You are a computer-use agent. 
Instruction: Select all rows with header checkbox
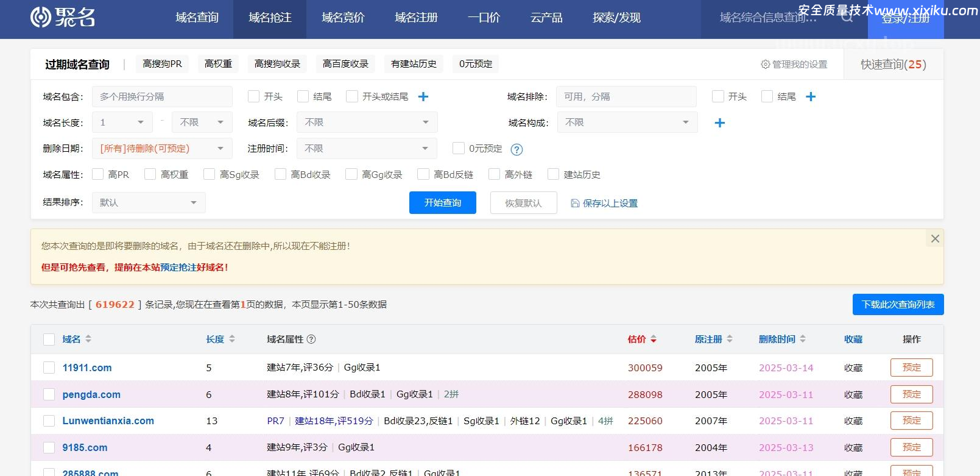[49, 339]
